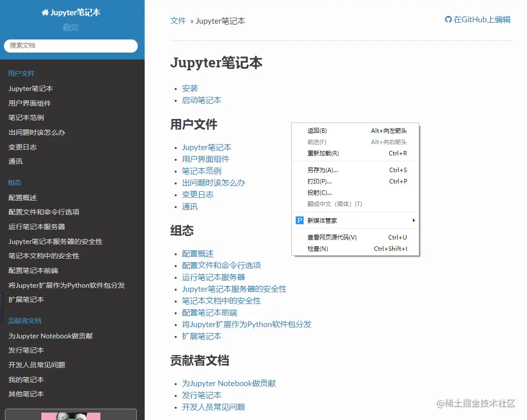
Task: Choose 打印(P)... from the context menu
Action: tap(355, 181)
